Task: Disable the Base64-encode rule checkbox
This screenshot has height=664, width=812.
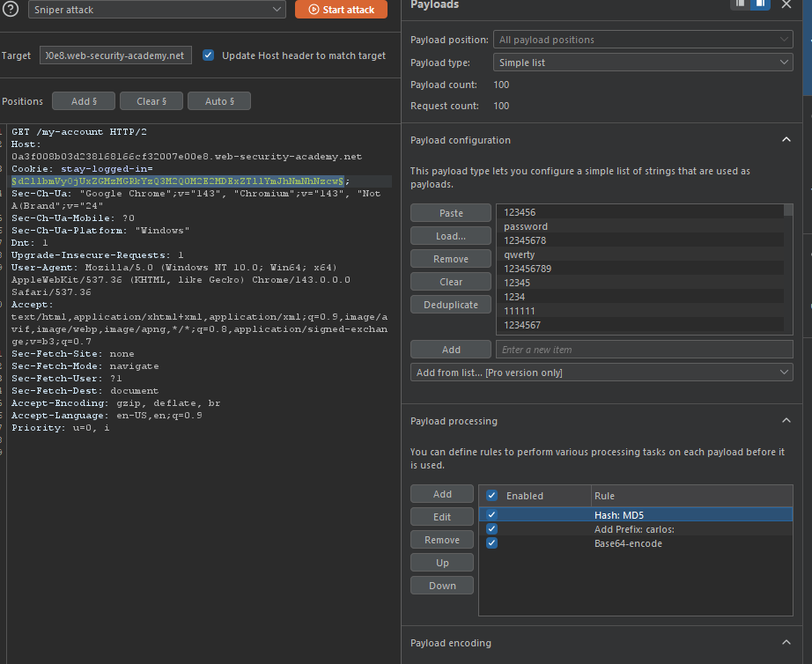Action: click(x=492, y=542)
